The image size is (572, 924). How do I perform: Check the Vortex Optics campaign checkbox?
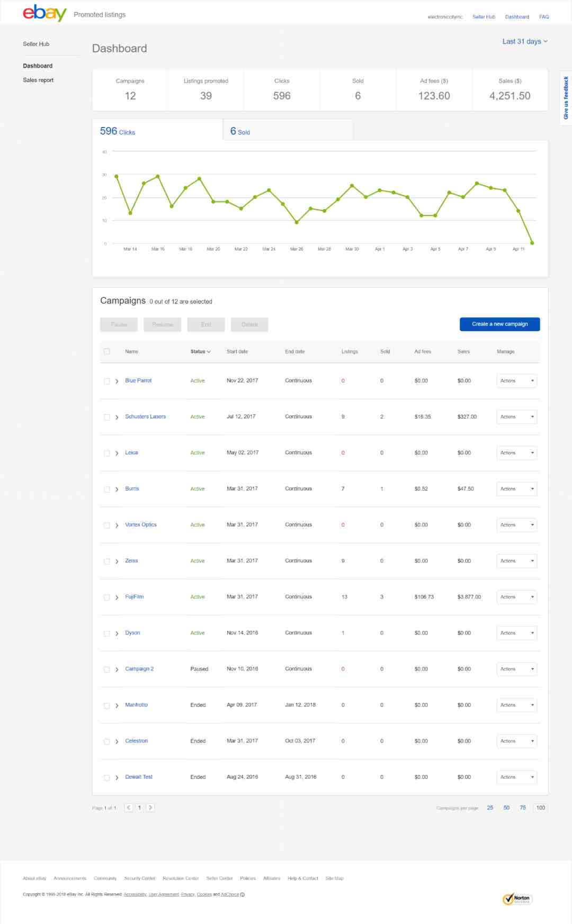point(107,525)
